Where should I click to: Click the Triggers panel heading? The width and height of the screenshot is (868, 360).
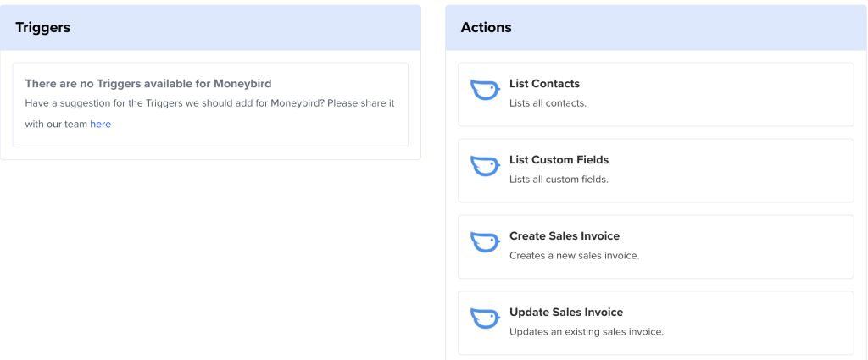(x=42, y=27)
